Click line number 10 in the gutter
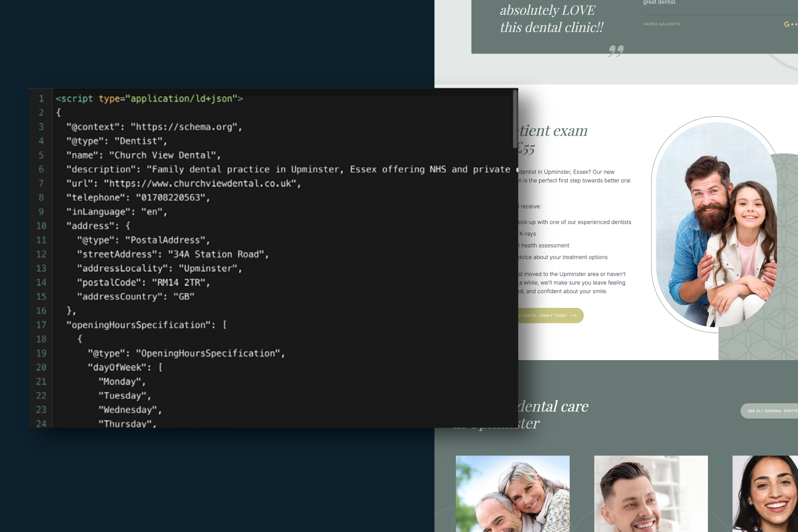 41,226
